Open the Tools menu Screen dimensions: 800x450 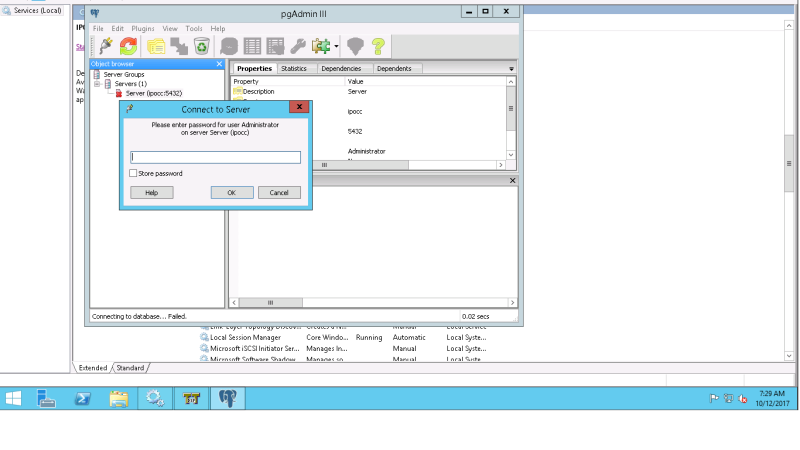coord(194,29)
